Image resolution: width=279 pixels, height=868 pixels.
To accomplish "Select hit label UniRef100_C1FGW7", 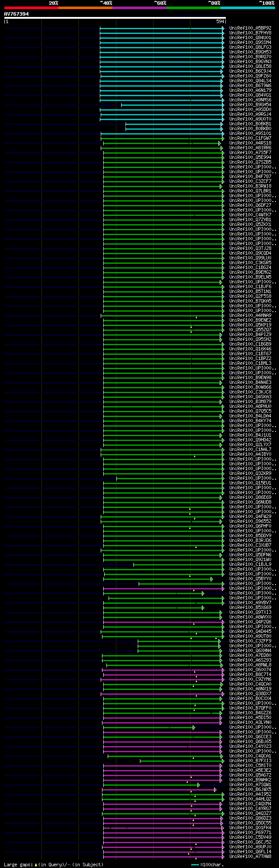I will (x=250, y=138).
